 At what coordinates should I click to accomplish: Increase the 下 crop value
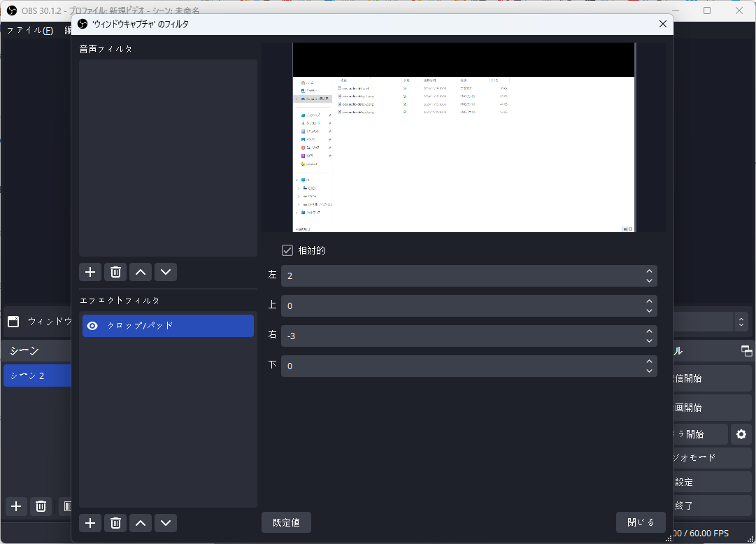pyautogui.click(x=649, y=362)
